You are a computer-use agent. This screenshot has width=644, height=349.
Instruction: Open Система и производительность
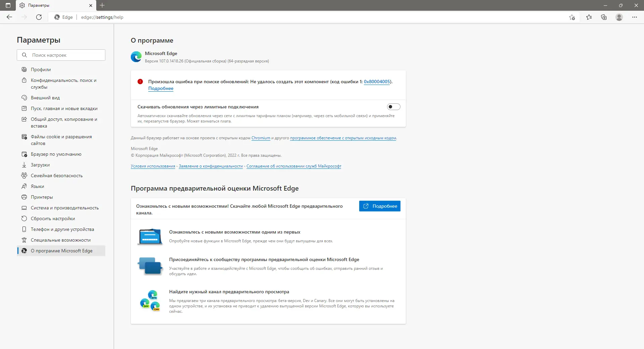click(x=61, y=208)
